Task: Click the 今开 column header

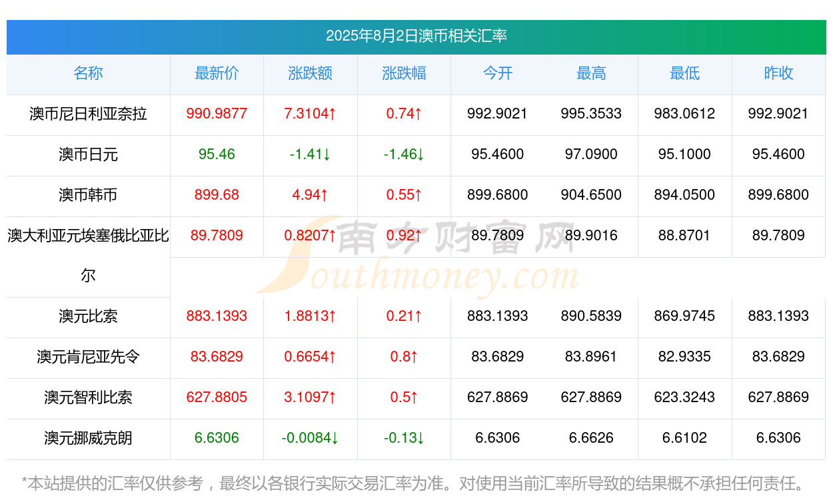Action: (498, 73)
